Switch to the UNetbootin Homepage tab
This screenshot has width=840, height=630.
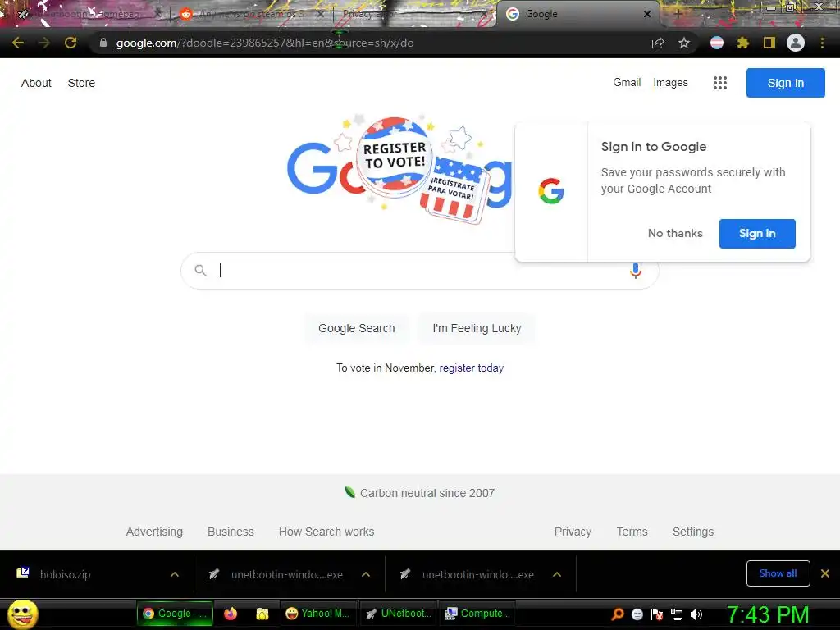[89, 14]
